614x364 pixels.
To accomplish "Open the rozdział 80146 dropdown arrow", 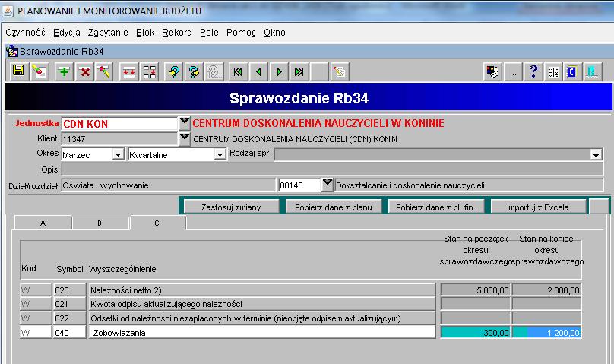I will 327,185.
